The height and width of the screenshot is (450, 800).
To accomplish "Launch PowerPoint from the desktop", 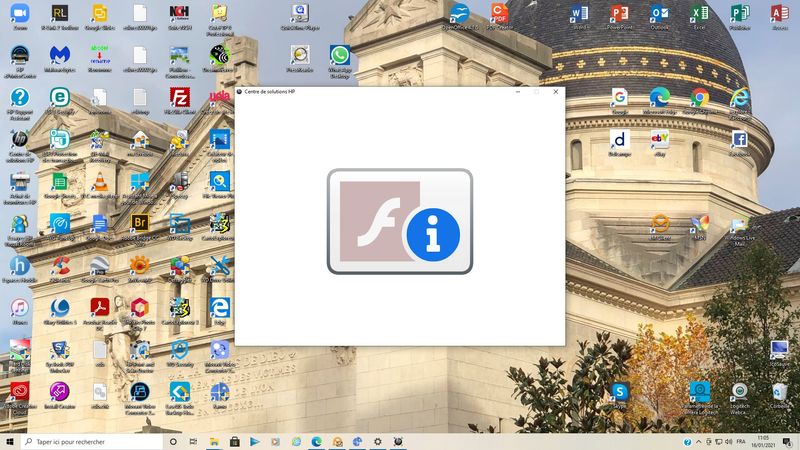I will point(619,14).
